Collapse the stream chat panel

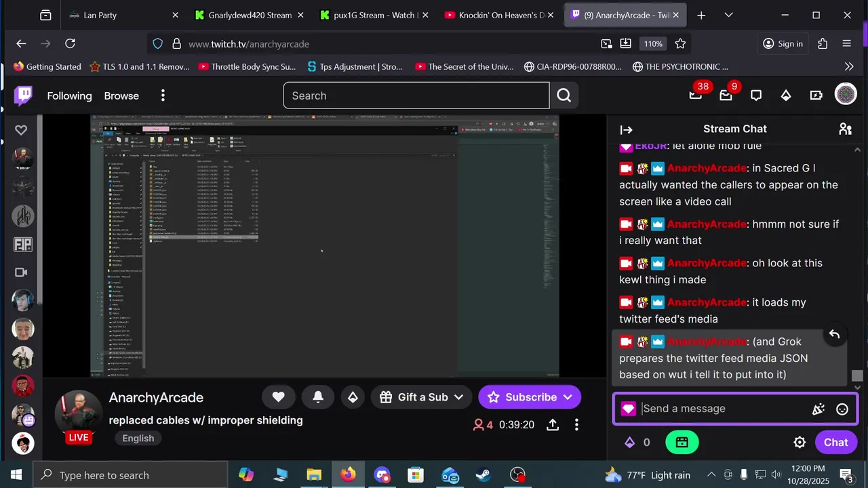click(x=626, y=129)
